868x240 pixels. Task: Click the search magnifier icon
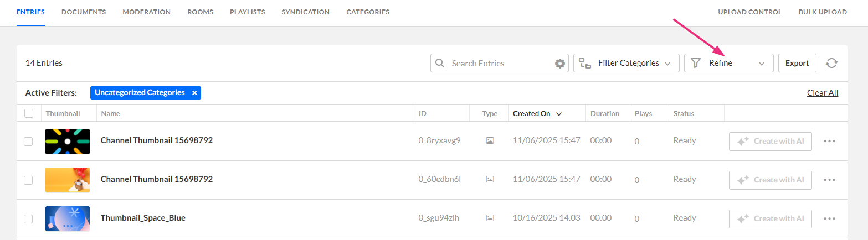pyautogui.click(x=440, y=63)
